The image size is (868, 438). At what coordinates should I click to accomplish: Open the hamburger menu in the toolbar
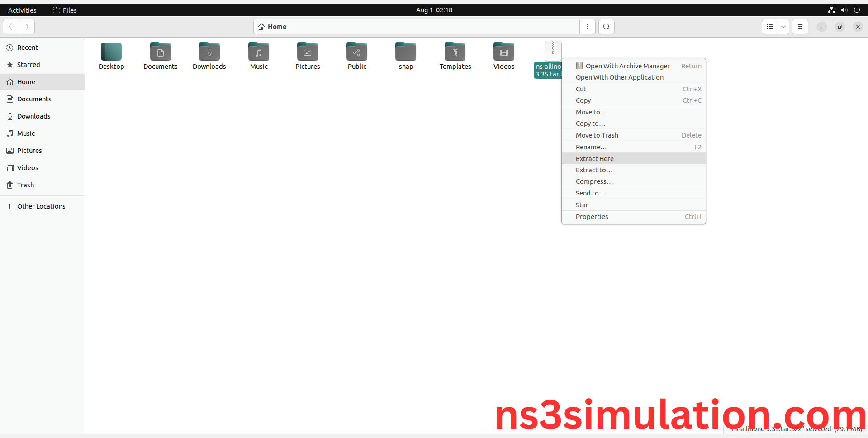pos(800,27)
